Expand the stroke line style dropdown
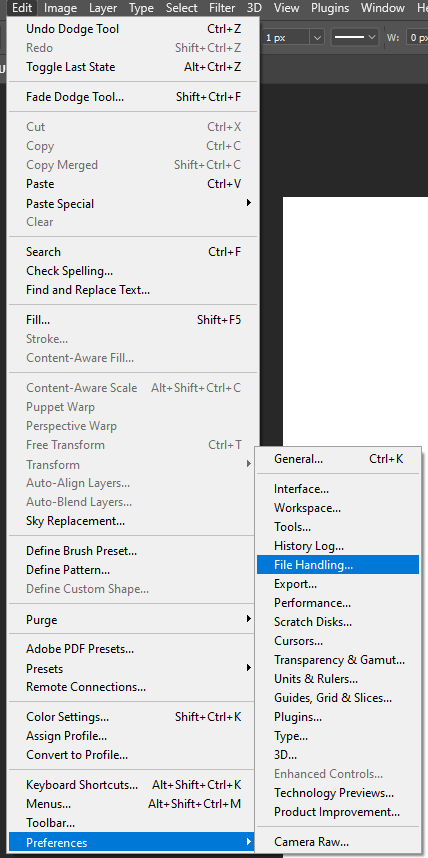This screenshot has height=858, width=428. [356, 38]
